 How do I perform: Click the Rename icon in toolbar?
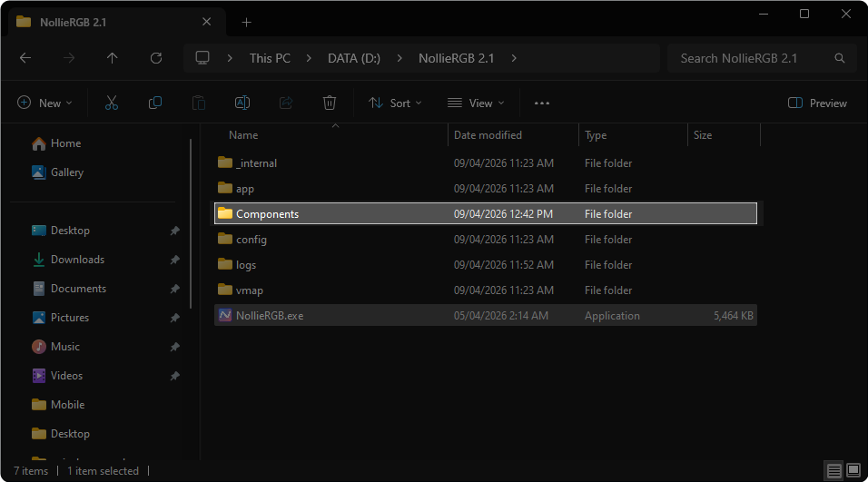tap(242, 103)
